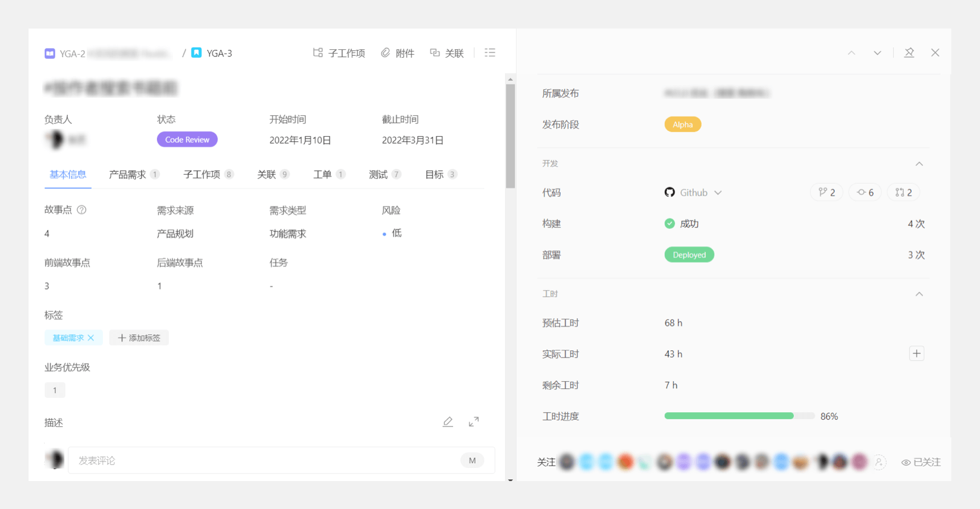Expand the description with the fullscreen icon
The width and height of the screenshot is (980, 509).
click(473, 422)
